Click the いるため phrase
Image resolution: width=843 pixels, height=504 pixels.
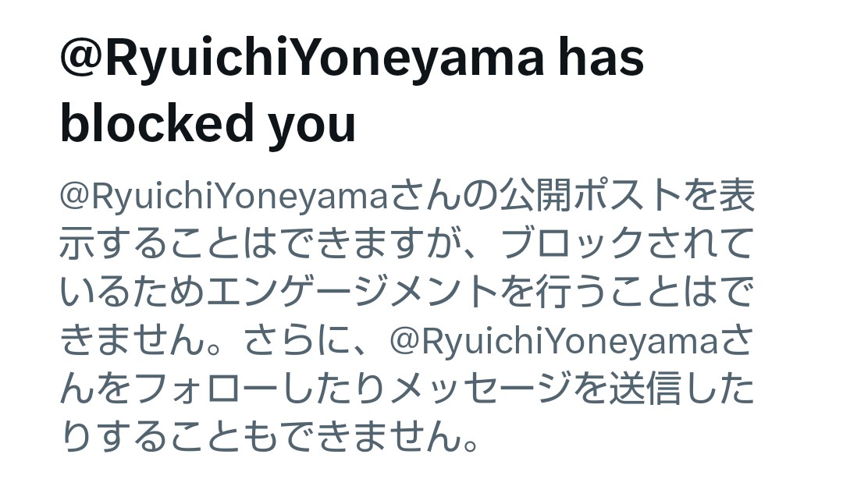tap(132, 293)
